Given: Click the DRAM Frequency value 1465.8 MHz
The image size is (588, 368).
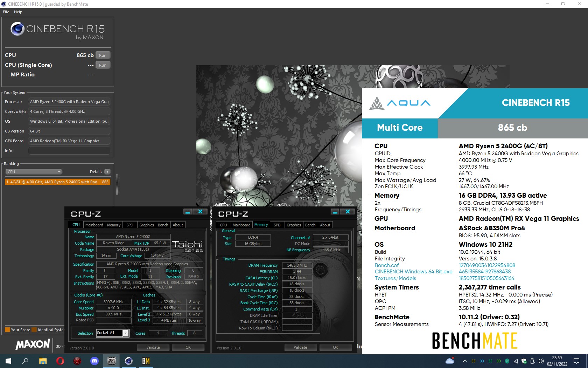Looking at the screenshot, I should (x=297, y=265).
